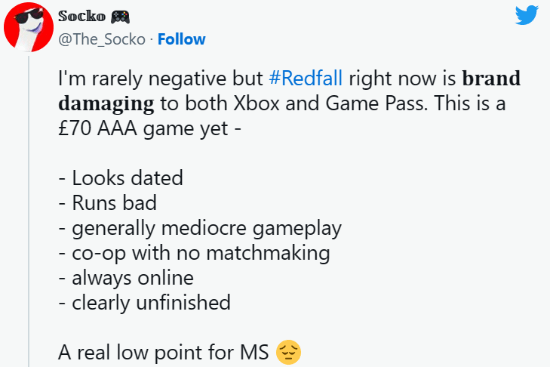Click the "generally mediocre gameplay" line
The height and width of the screenshot is (367, 550).
coord(200,228)
